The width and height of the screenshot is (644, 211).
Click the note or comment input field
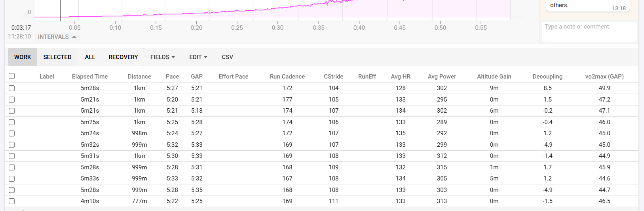(x=589, y=32)
